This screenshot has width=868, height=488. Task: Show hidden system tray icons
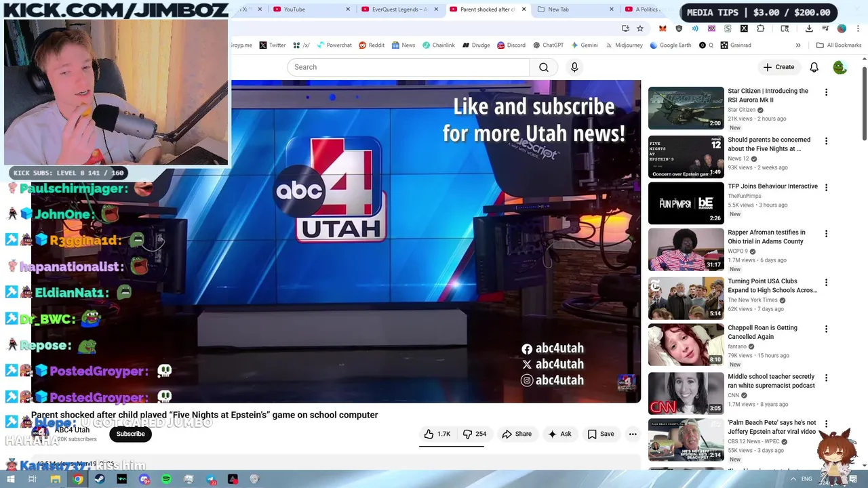pos(793,479)
